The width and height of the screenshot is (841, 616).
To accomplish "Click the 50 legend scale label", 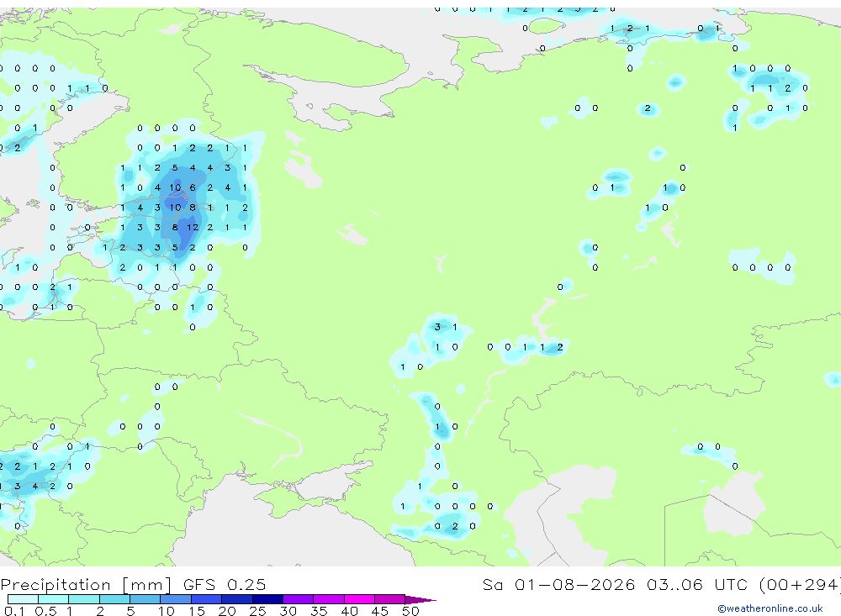I will [410, 611].
